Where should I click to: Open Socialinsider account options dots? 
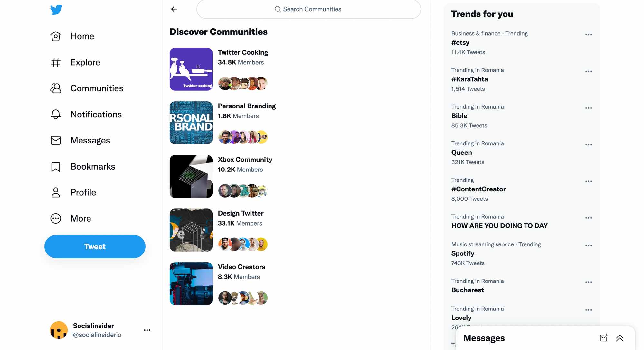tap(147, 330)
